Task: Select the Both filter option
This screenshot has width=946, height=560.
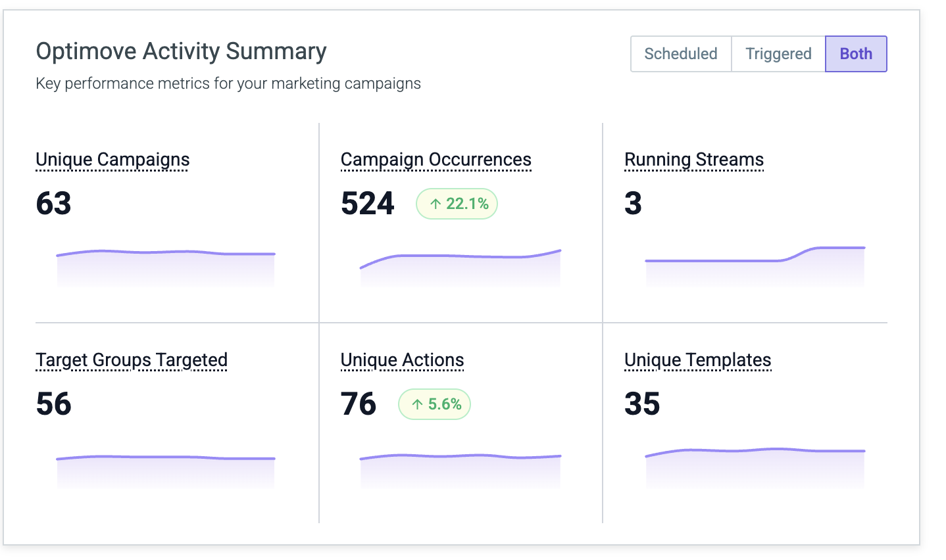Action: pos(856,54)
